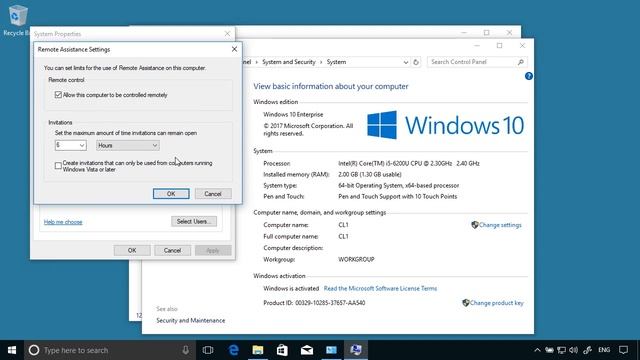
Task: Click the Windows Start button
Action: tap(12, 350)
